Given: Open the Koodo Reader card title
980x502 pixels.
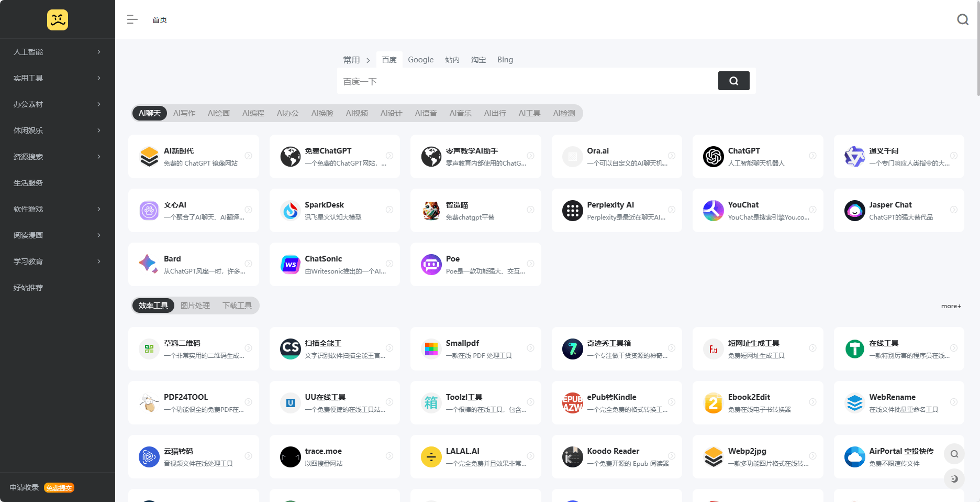Looking at the screenshot, I should coord(613,451).
